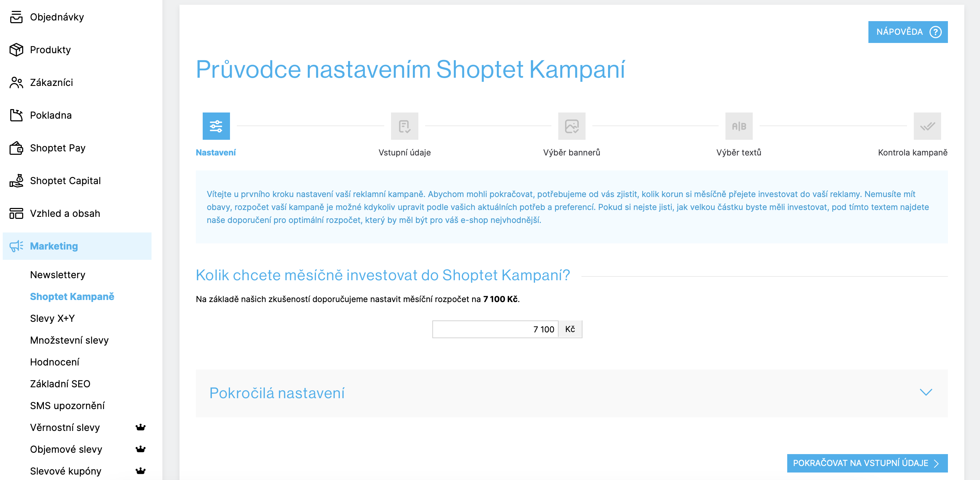Click the monthly budget input field
The width and height of the screenshot is (980, 480).
495,329
